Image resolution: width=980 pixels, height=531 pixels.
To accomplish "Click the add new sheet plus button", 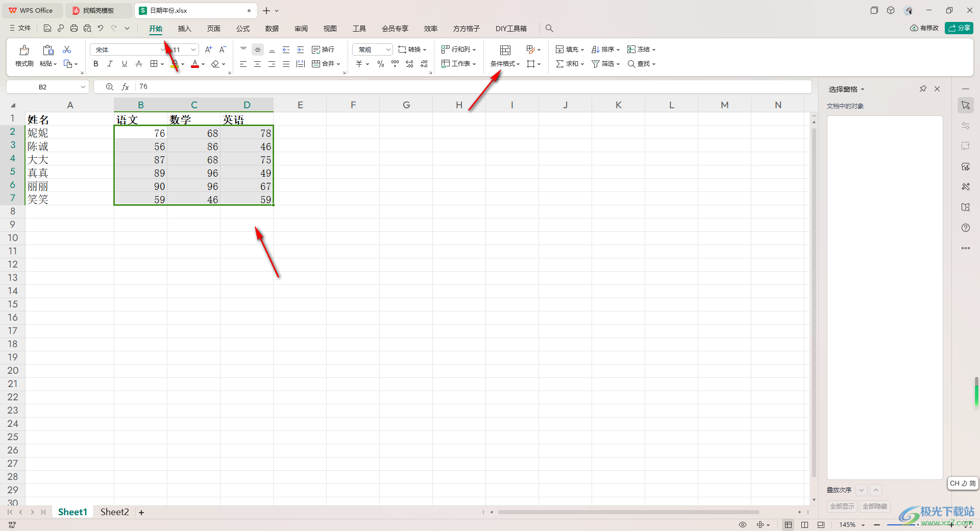I will (x=141, y=513).
